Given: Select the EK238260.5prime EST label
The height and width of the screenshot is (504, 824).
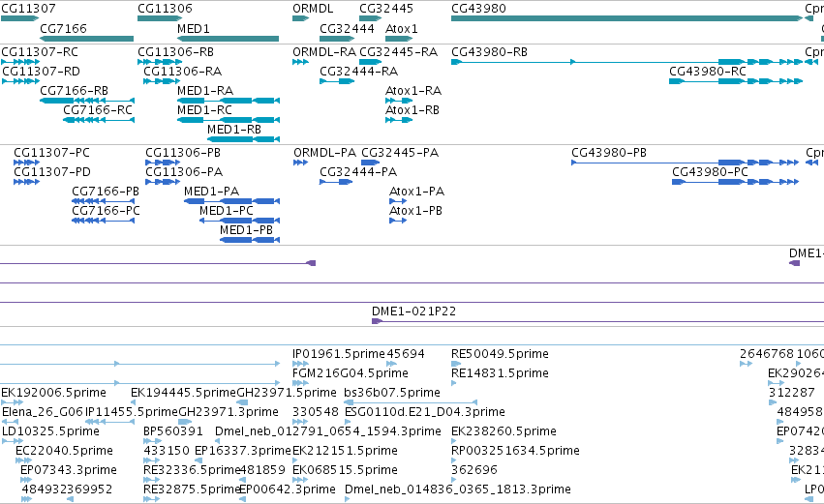Looking at the screenshot, I should click(x=504, y=431).
